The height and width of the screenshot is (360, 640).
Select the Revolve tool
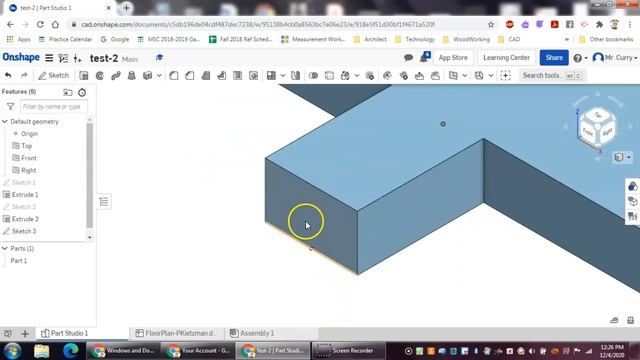(x=100, y=76)
